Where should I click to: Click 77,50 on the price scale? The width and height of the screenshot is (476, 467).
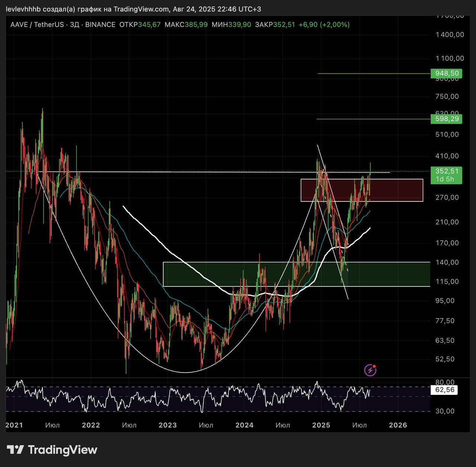pos(445,321)
